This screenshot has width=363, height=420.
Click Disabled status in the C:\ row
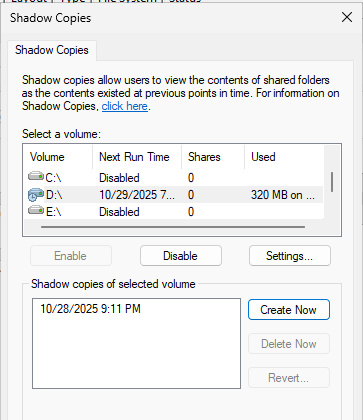[x=119, y=178]
